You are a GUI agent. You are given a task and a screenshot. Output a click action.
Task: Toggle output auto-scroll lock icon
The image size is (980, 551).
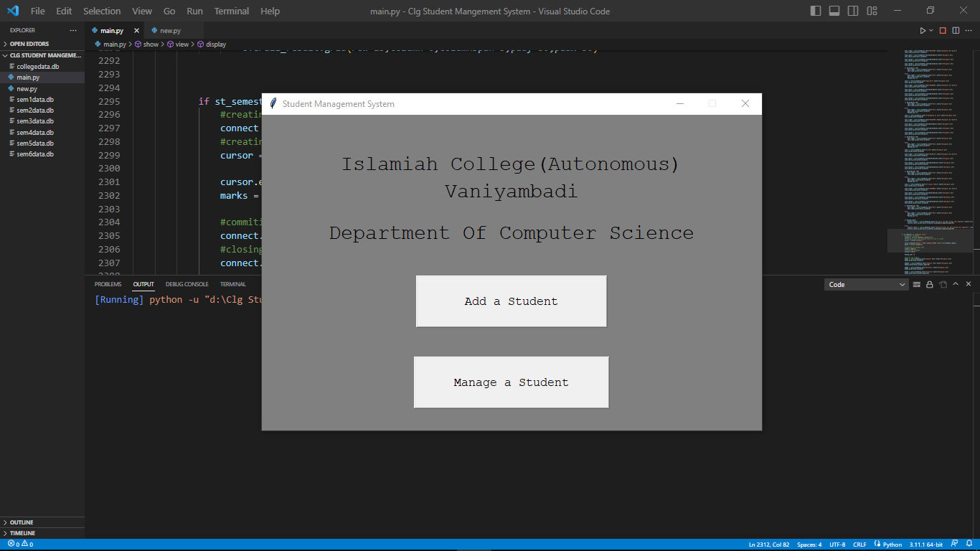(x=929, y=285)
